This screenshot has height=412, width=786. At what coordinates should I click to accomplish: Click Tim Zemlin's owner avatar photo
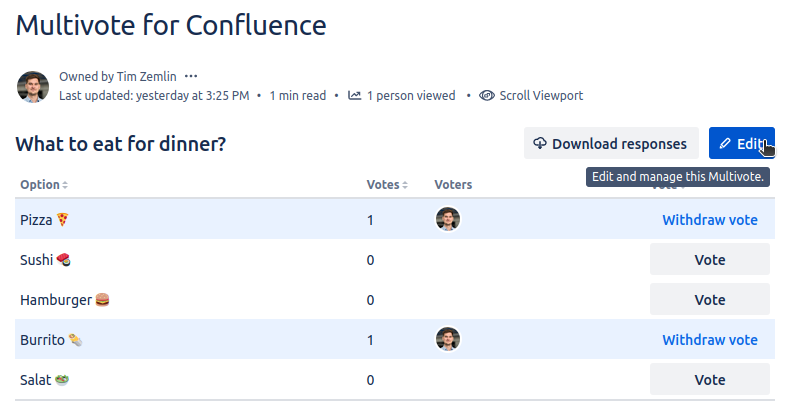(33, 87)
